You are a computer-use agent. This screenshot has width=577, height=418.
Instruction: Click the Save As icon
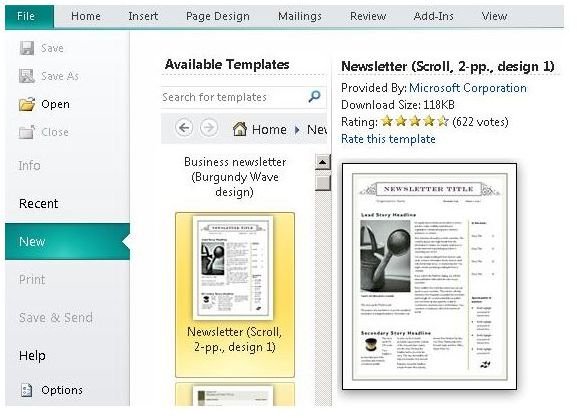[x=26, y=76]
